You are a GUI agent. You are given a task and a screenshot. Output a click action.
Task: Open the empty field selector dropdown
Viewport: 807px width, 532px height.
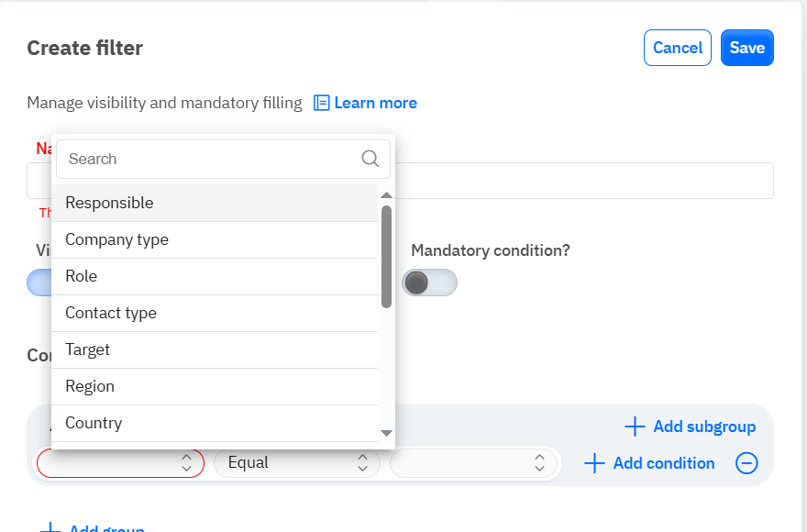pos(120,463)
